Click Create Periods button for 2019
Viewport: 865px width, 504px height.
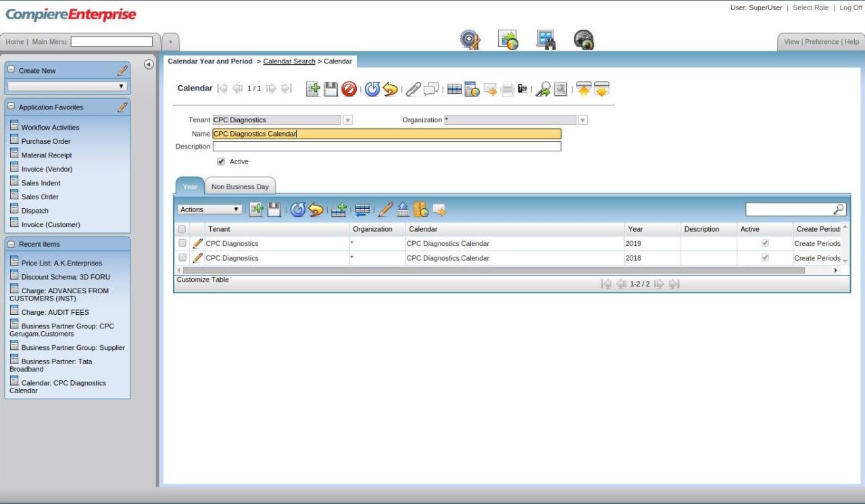[817, 243]
